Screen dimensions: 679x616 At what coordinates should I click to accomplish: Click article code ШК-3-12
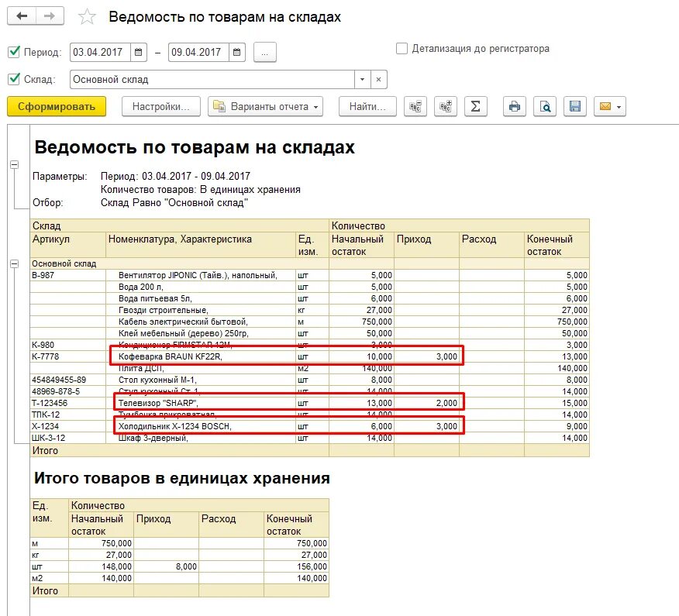pos(49,438)
